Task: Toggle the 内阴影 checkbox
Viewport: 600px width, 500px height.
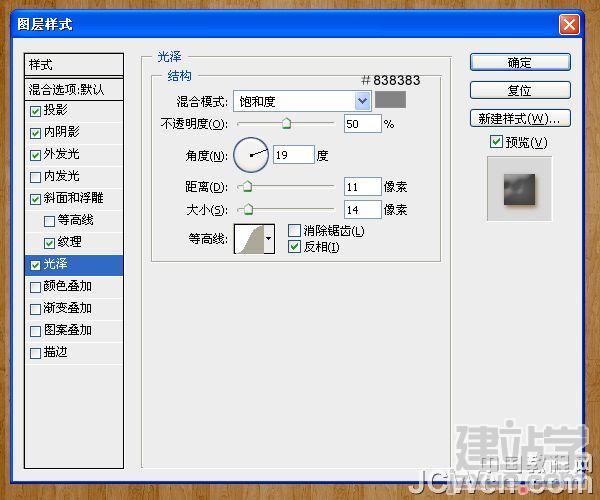Action: pyautogui.click(x=35, y=133)
